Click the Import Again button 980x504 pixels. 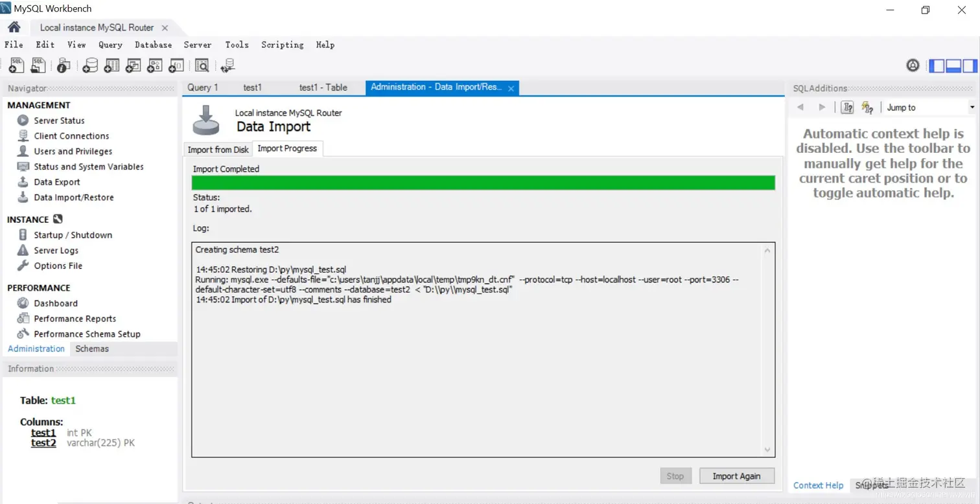coord(737,475)
